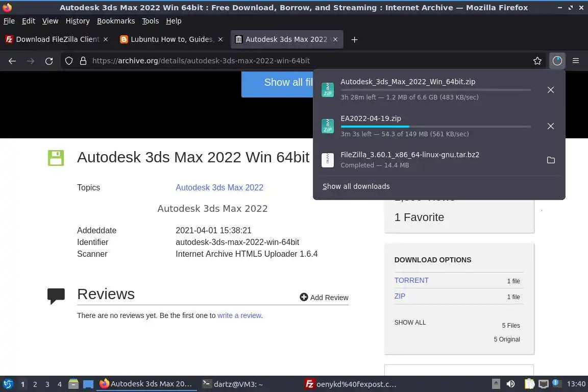Choose the ZIP download option
The height and width of the screenshot is (392, 588).
click(x=400, y=296)
